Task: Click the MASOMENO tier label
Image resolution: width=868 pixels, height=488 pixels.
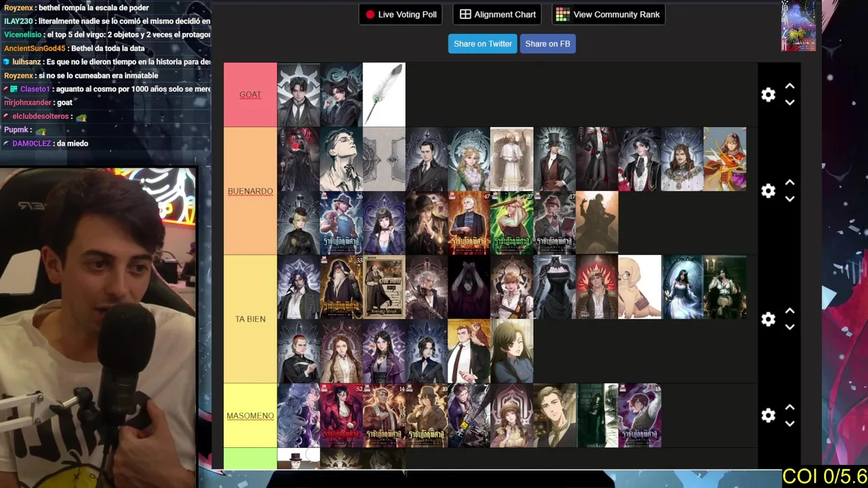Action: click(250, 415)
